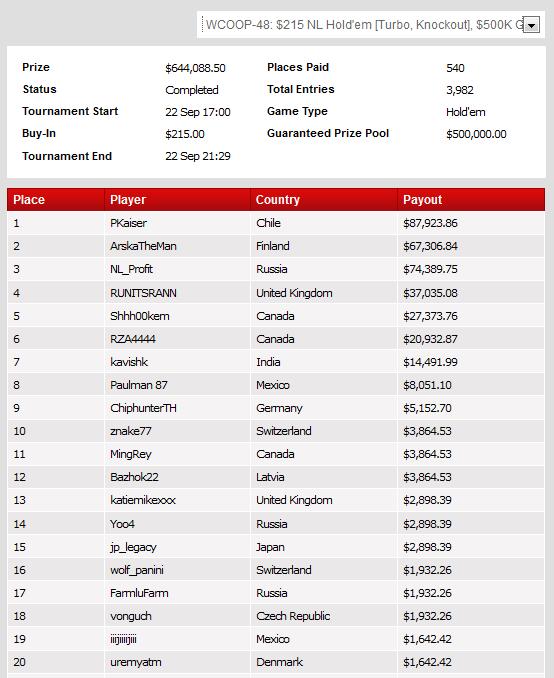Select player Shhh00kem
554x678 pixels.
click(140, 316)
